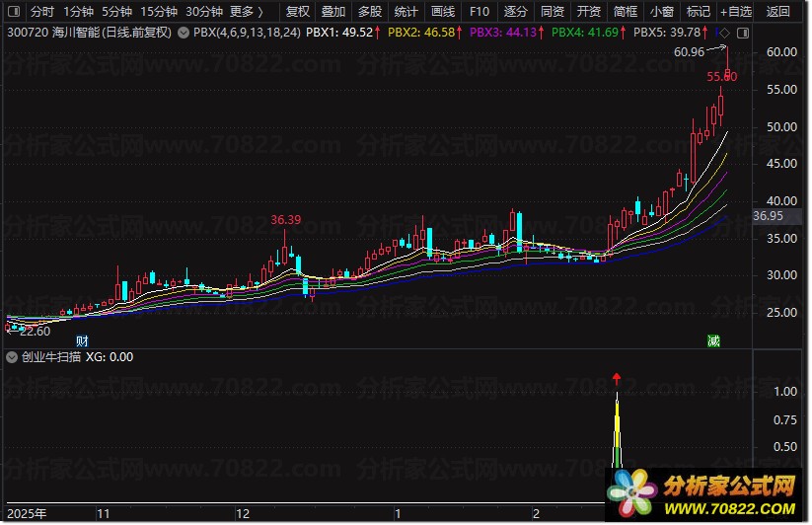
Task: Click the diamond icon in indicator bar
Action: point(724,34)
